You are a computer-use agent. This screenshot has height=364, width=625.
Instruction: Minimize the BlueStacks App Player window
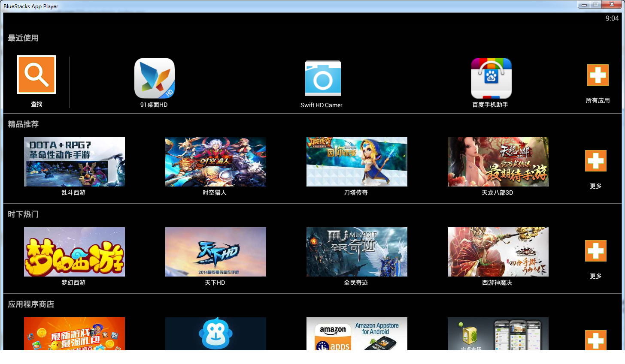pyautogui.click(x=584, y=5)
